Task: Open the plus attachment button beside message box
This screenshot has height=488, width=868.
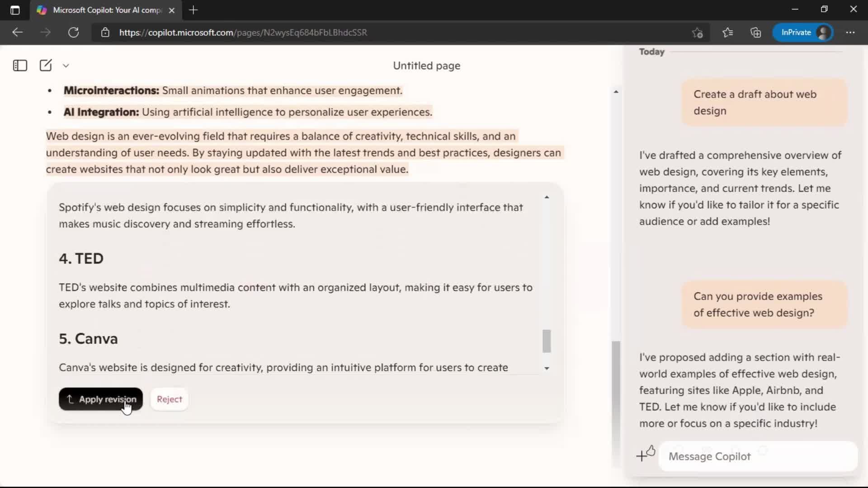Action: pos(641,456)
